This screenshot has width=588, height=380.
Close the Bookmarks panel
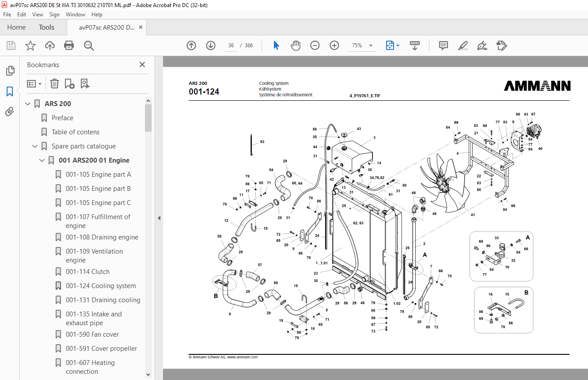click(x=142, y=65)
